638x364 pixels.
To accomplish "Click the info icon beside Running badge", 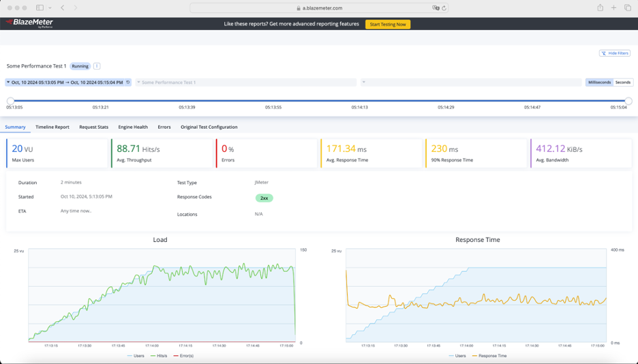I will click(x=97, y=66).
